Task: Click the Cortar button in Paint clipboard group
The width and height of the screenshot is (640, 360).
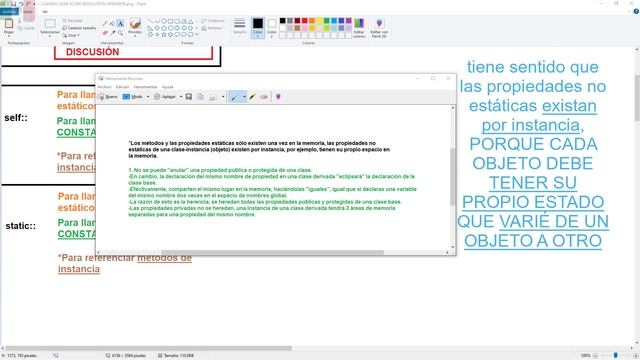Action: point(26,20)
